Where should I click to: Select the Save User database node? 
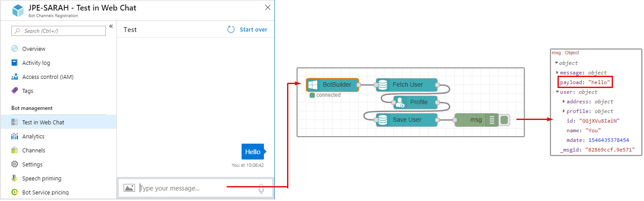(407, 120)
